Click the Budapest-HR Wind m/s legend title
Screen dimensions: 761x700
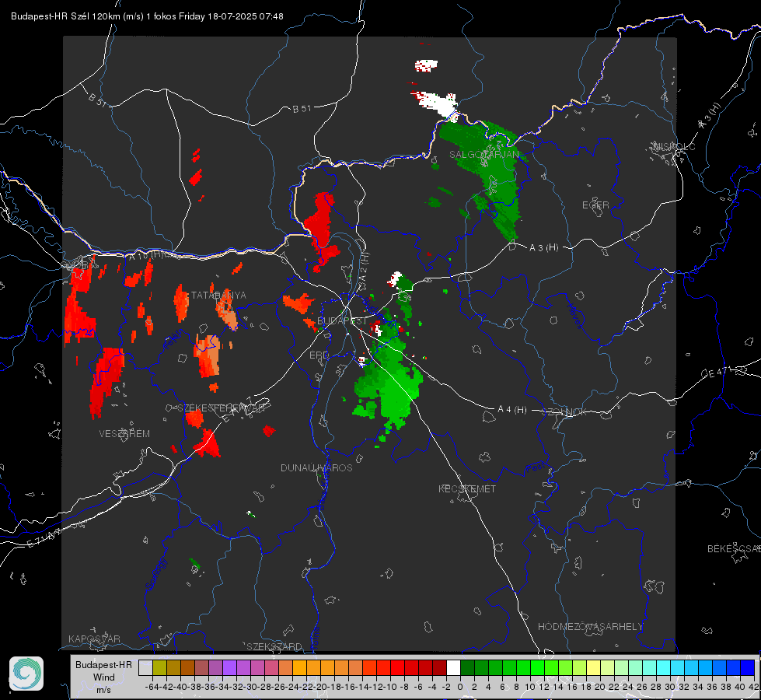[104, 677]
